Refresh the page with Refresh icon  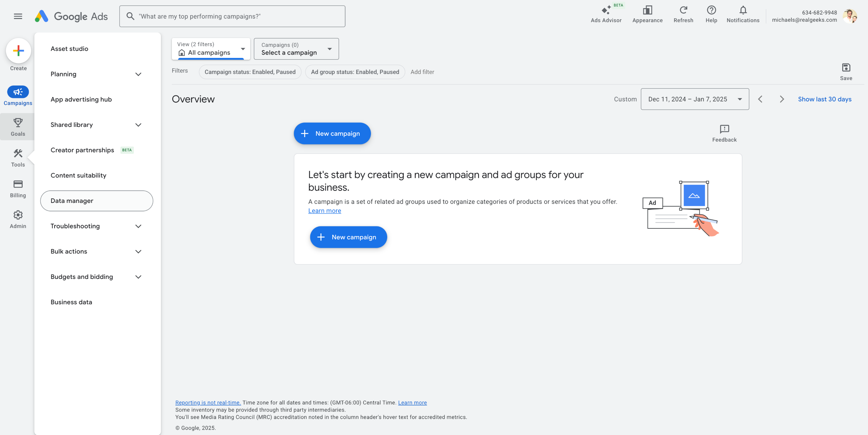(x=683, y=11)
